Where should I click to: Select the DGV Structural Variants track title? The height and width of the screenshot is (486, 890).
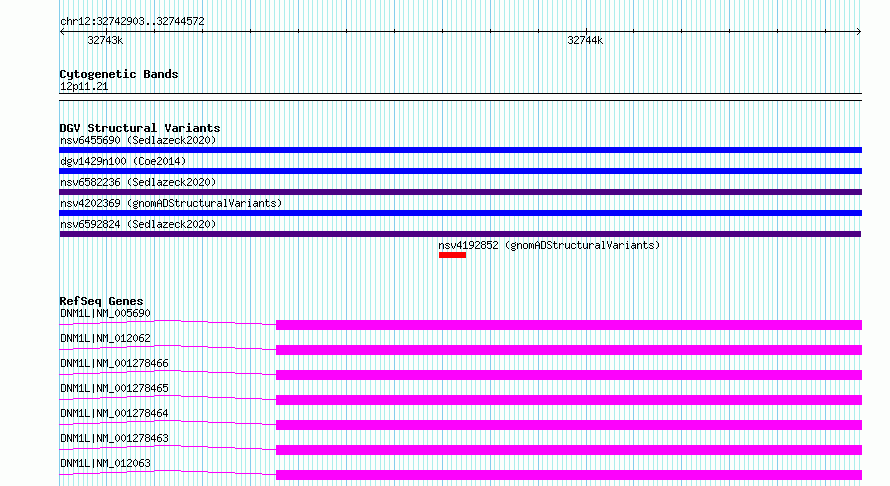[140, 128]
